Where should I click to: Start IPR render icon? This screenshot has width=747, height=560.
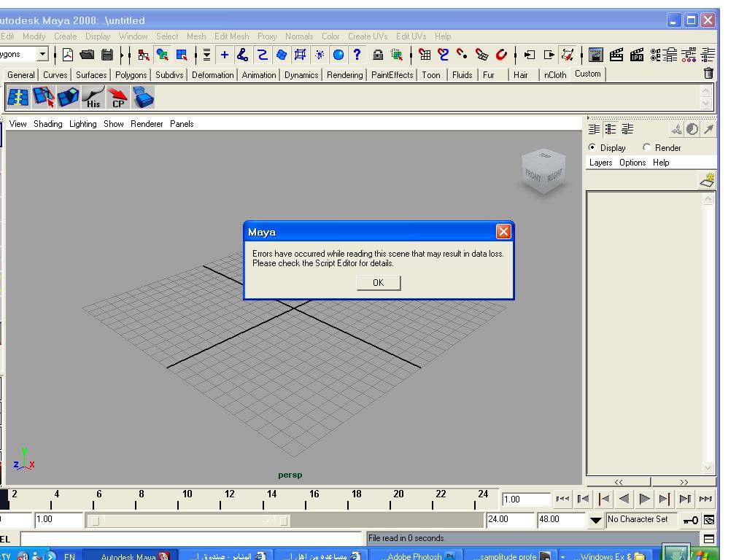click(636, 55)
